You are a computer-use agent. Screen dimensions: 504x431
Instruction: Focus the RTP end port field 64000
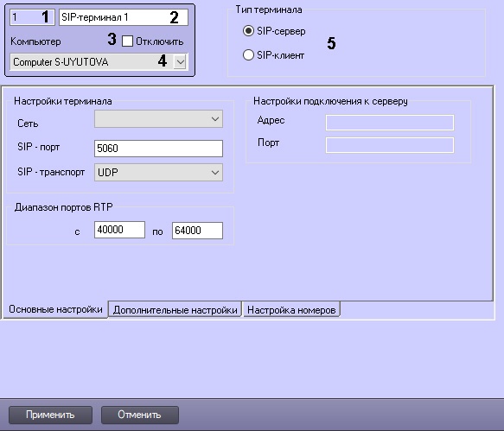(197, 231)
